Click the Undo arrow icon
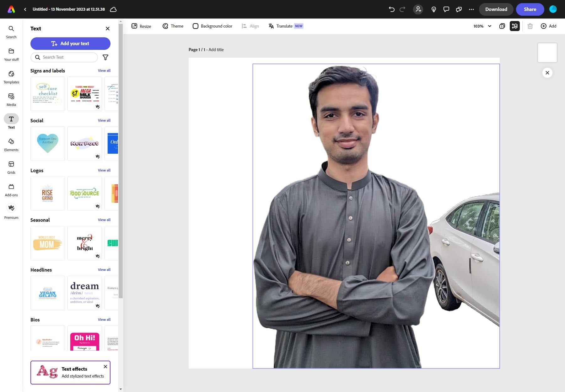 coord(391,9)
